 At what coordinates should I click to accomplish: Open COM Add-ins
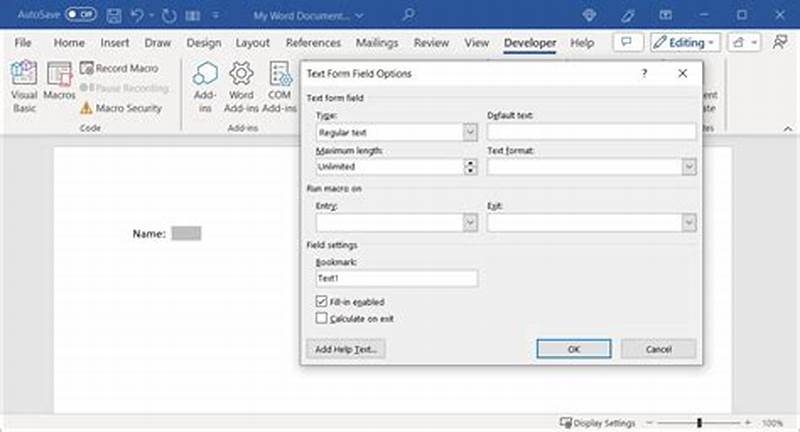point(279,87)
